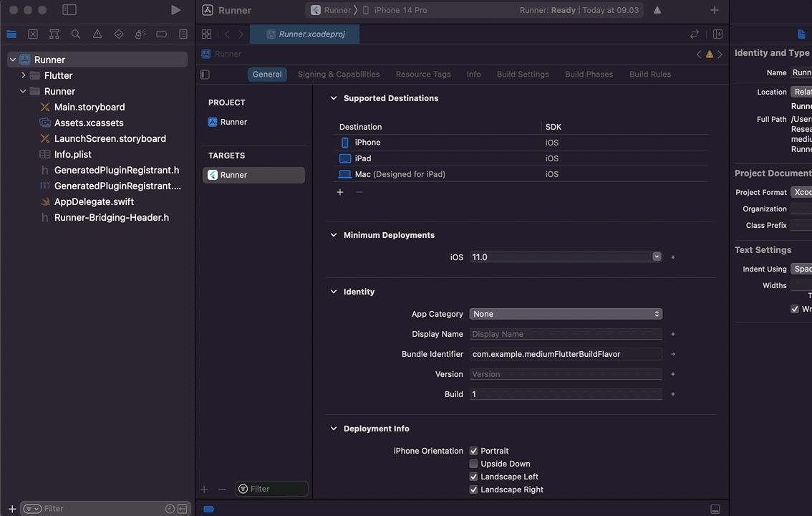Collapse the root Runner project

[x=13, y=59]
